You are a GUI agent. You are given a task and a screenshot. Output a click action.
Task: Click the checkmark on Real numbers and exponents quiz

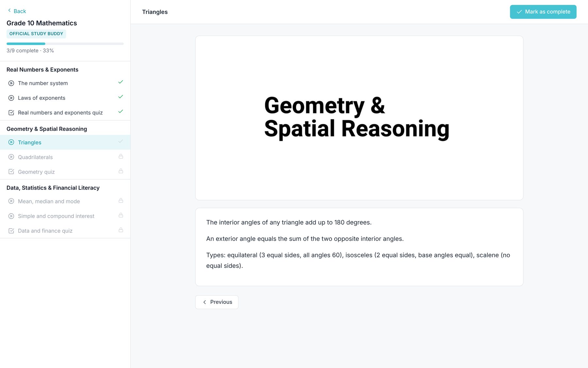pyautogui.click(x=121, y=112)
